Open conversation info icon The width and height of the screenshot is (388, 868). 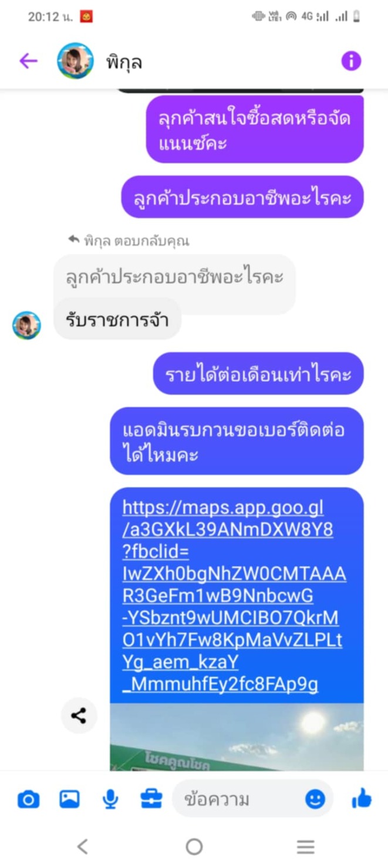point(351,60)
